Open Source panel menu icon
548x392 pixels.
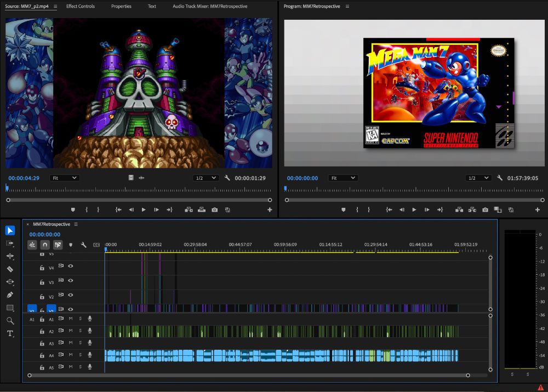tap(55, 6)
